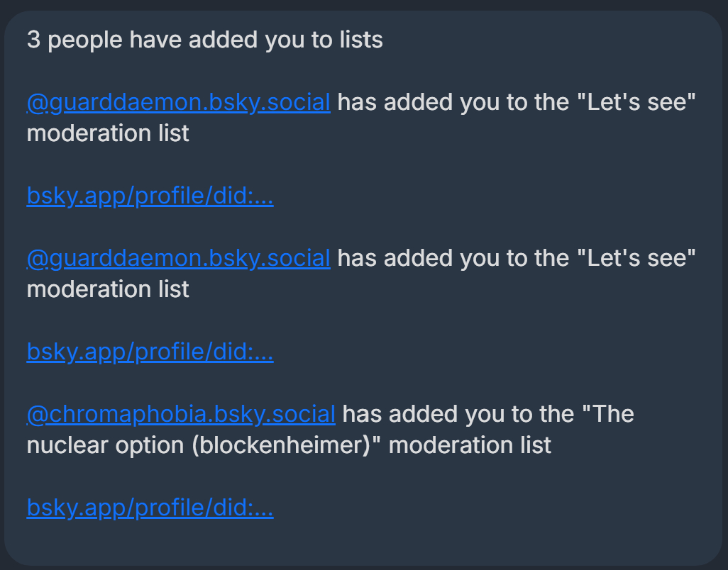Click the '3 people have added you' heading

click(204, 40)
